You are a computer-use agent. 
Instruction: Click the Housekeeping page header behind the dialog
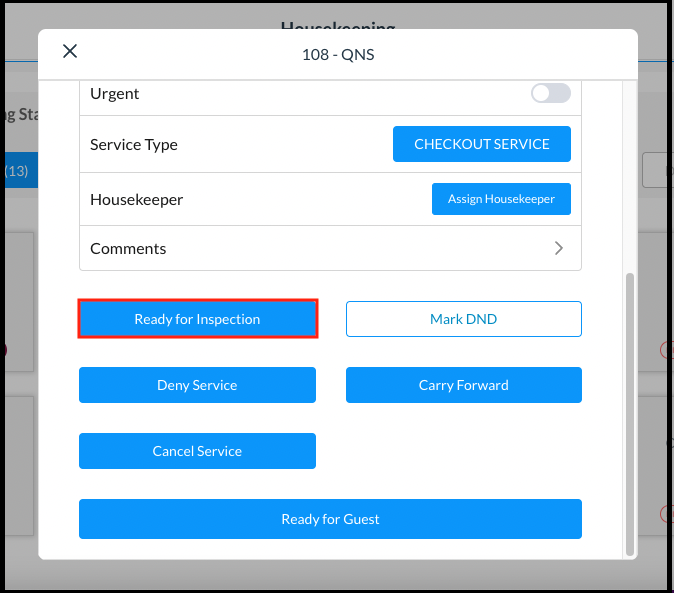click(338, 24)
